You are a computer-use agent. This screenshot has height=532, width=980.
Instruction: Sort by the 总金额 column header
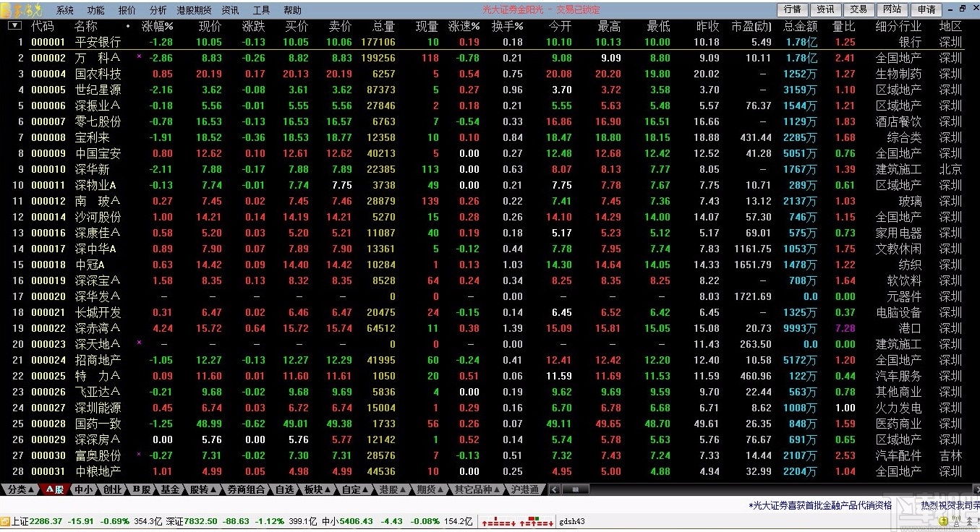tap(800, 26)
